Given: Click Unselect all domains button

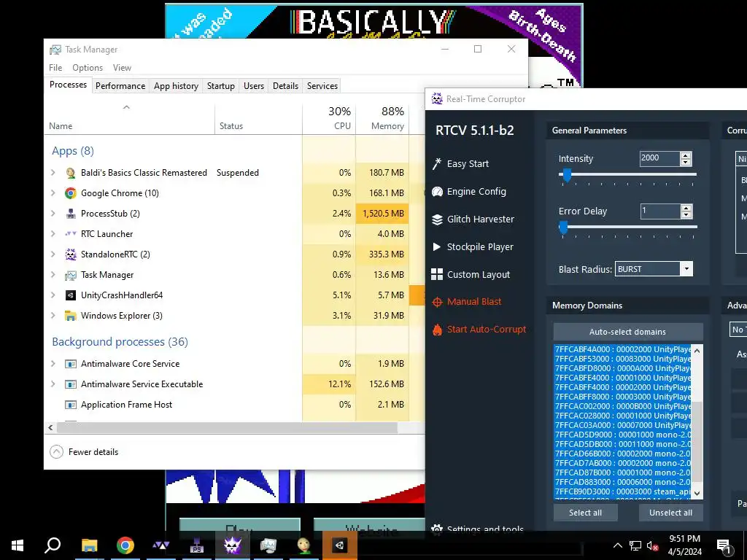Looking at the screenshot, I should [671, 513].
